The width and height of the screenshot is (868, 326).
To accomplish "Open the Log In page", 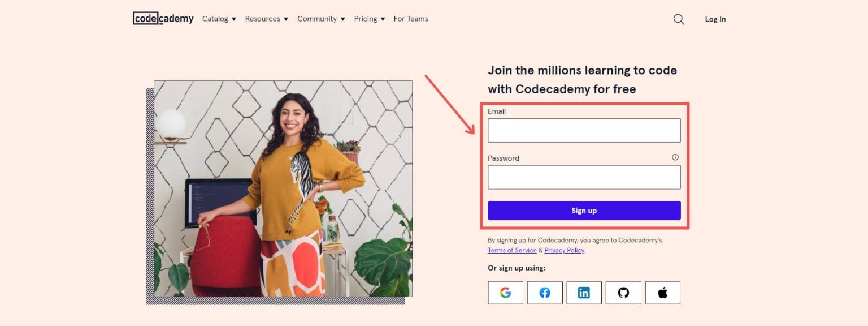I will pos(715,19).
